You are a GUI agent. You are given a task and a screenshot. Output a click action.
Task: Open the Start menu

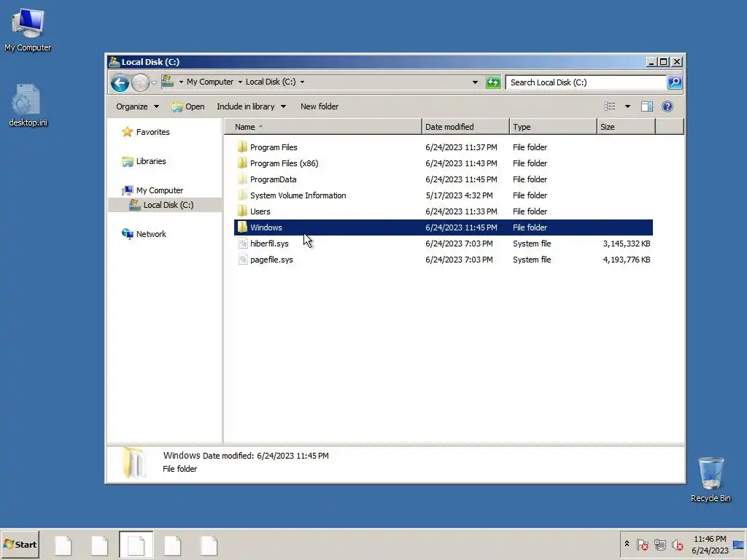(x=20, y=544)
